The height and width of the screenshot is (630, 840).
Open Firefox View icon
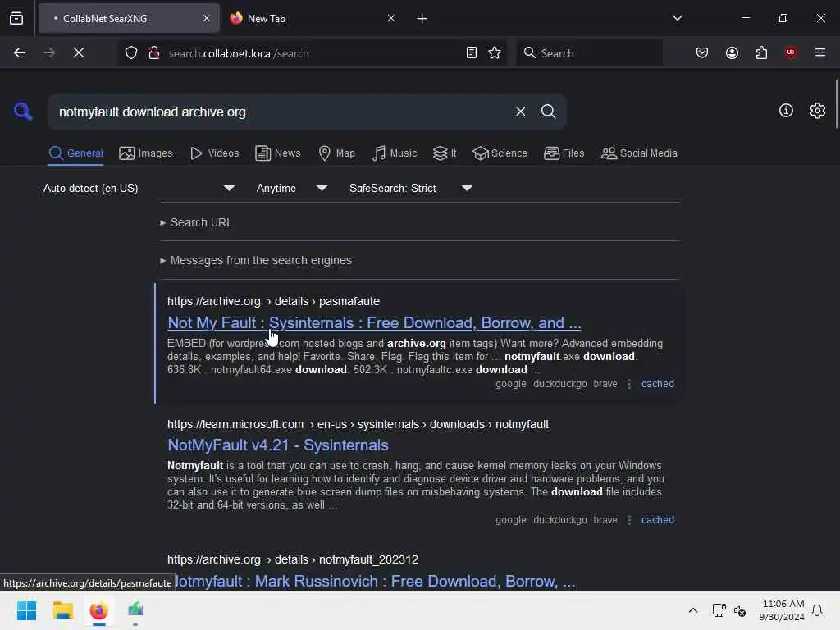(16, 18)
